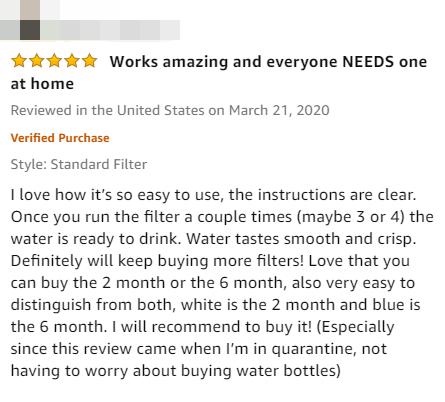This screenshot has height=402, width=445.
Task: Open the blurred reviewer name beside the avatar
Action: pos(110,30)
